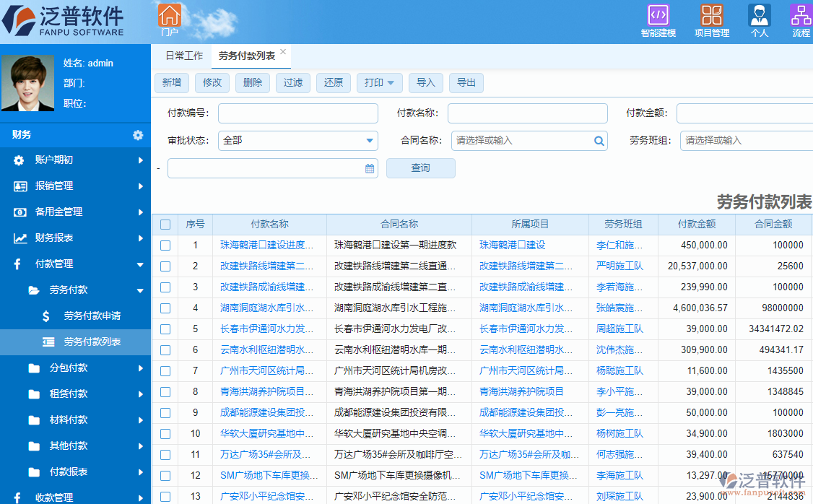Open the 智能建模 (Smart Modeling) module
Screen dimensions: 813x504
click(658, 20)
